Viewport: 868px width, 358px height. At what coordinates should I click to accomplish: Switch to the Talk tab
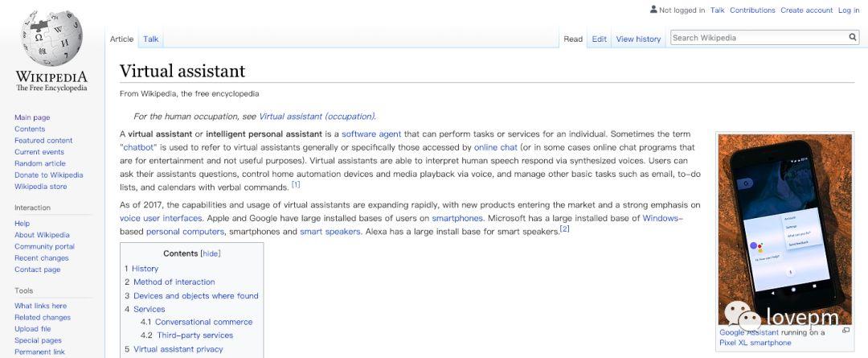coord(150,39)
